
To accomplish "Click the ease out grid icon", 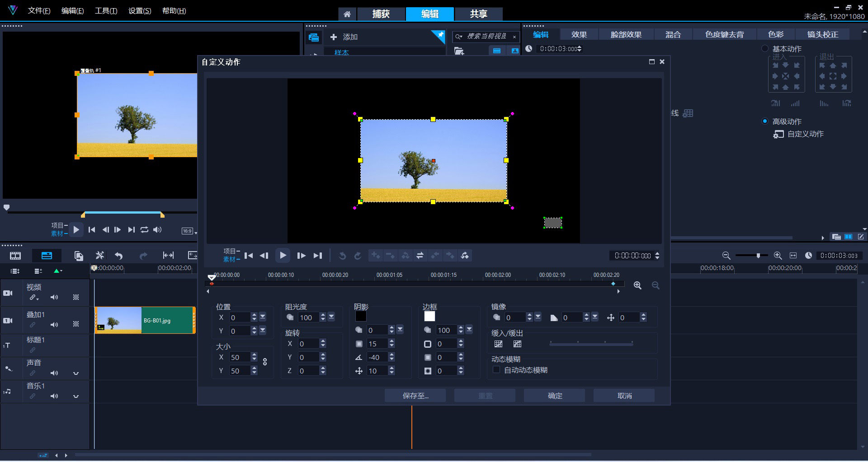I will [517, 344].
